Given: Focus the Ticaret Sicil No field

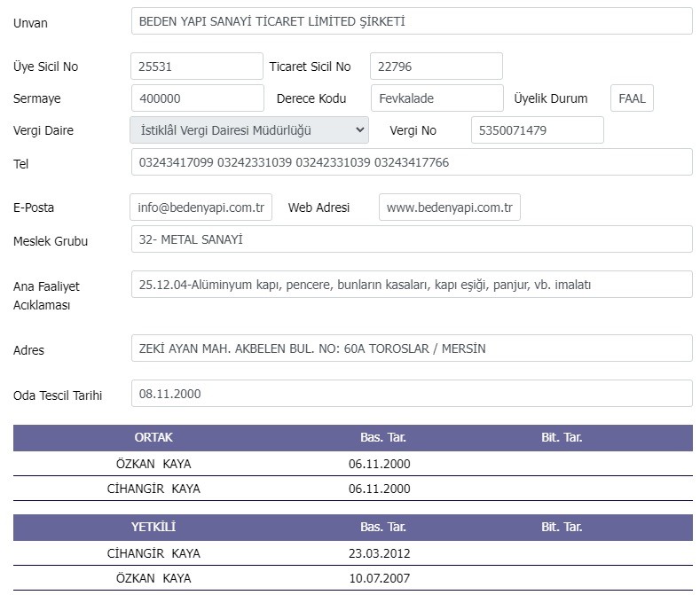Looking at the screenshot, I should click(437, 66).
